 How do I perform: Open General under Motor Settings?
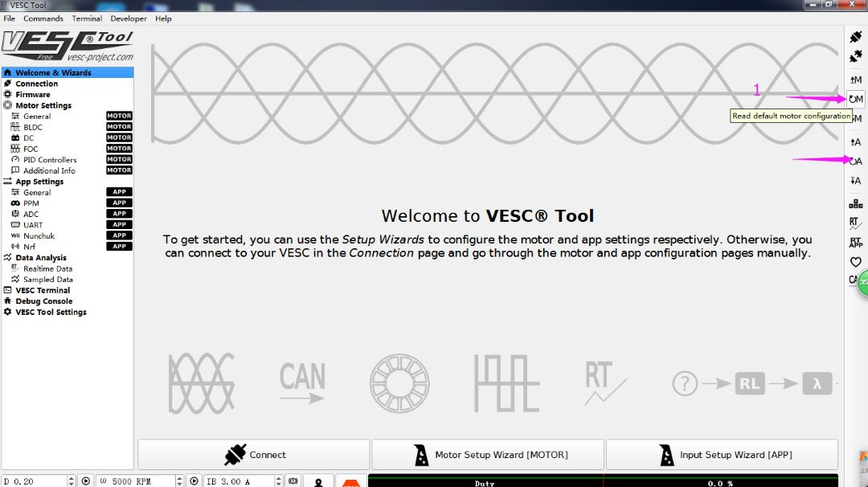coord(68,117)
